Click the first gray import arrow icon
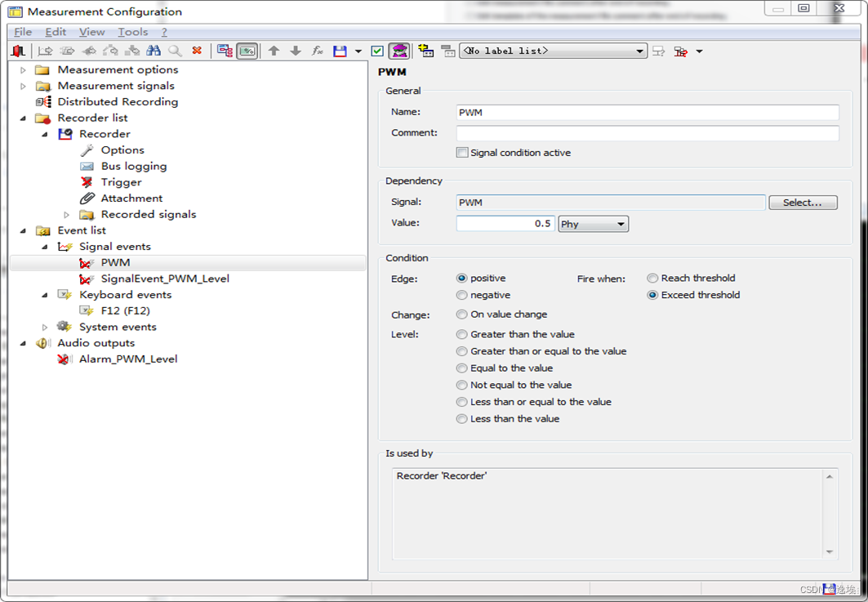 pyautogui.click(x=45, y=51)
